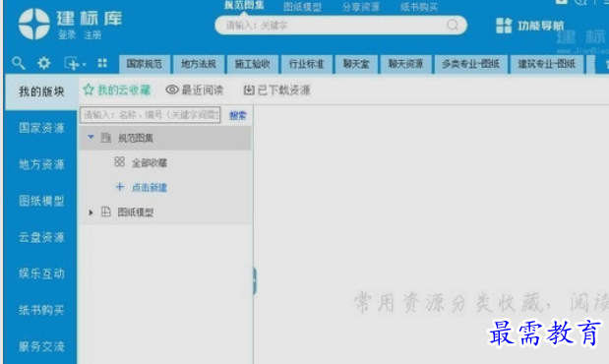Open the 行业标准 tab

[x=306, y=64]
